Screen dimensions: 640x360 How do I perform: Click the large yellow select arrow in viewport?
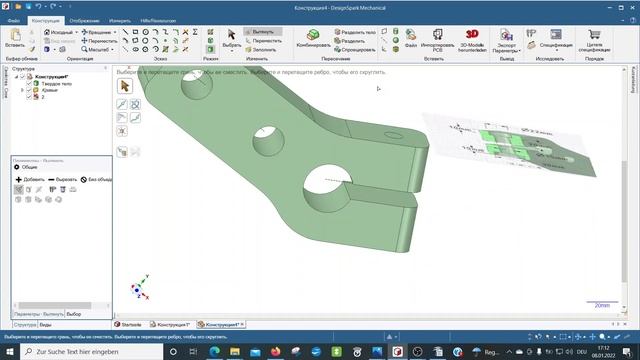pyautogui.click(x=125, y=86)
